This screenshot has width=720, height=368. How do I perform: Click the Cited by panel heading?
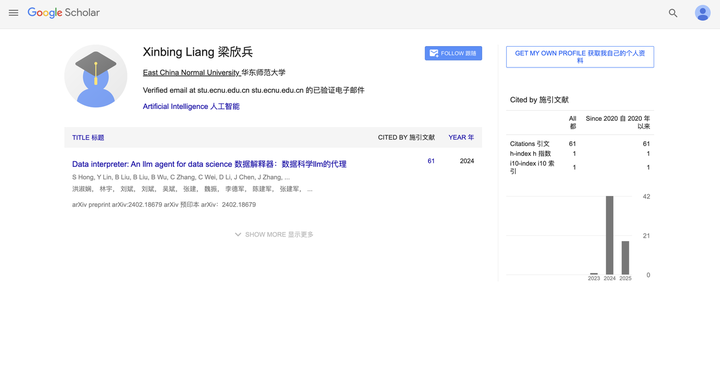coord(539,100)
